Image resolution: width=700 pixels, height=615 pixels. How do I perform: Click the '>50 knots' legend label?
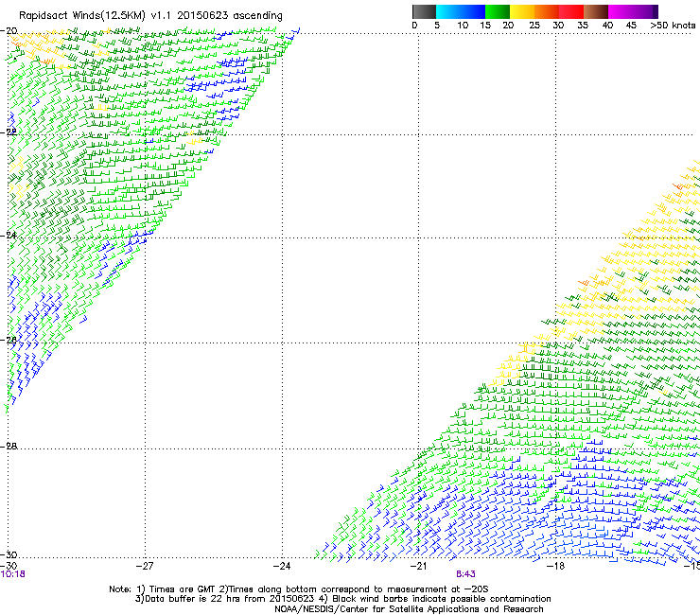tap(673, 25)
